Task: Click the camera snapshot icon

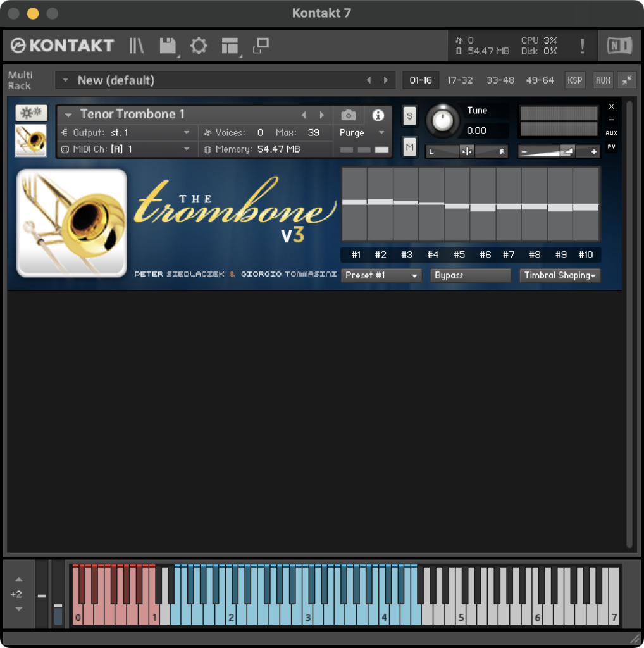Action: [348, 115]
